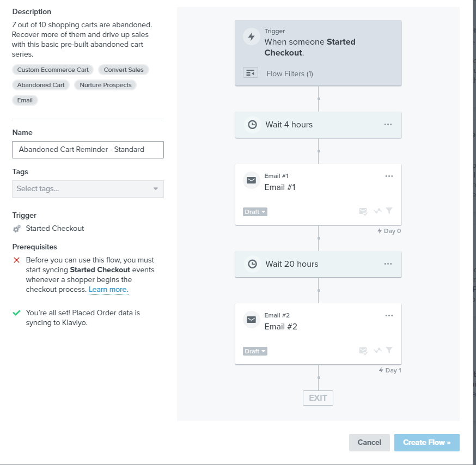The height and width of the screenshot is (465, 476).
Task: Click the Create Flow button
Action: click(427, 443)
